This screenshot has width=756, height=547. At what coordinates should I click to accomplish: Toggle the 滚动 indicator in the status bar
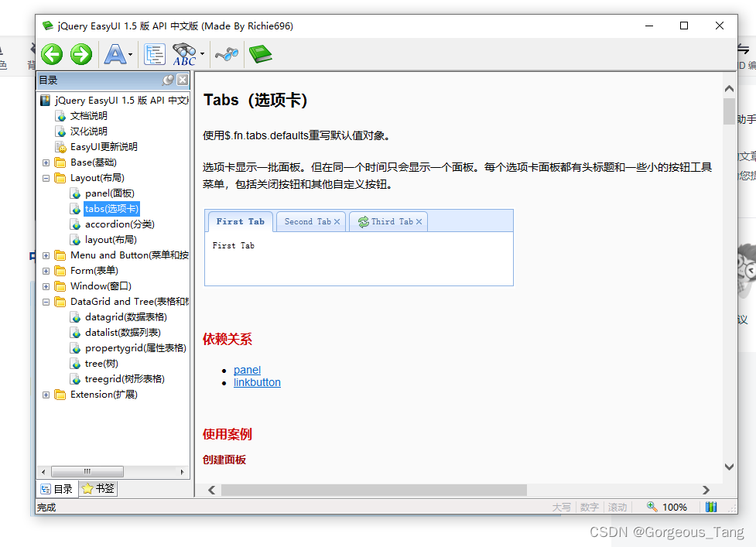point(617,507)
